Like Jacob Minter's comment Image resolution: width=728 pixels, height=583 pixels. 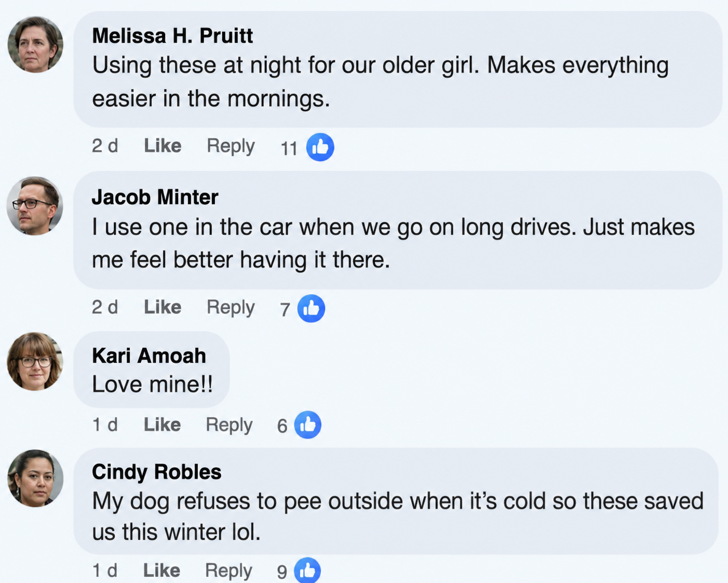tap(163, 307)
